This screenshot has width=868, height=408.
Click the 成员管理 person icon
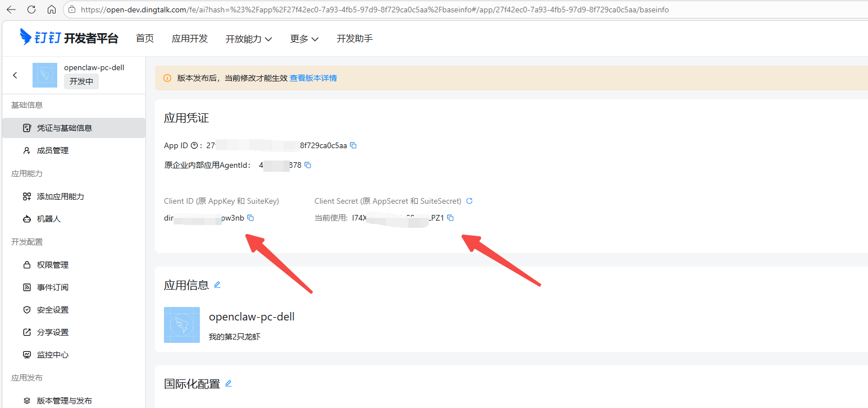pyautogui.click(x=26, y=150)
